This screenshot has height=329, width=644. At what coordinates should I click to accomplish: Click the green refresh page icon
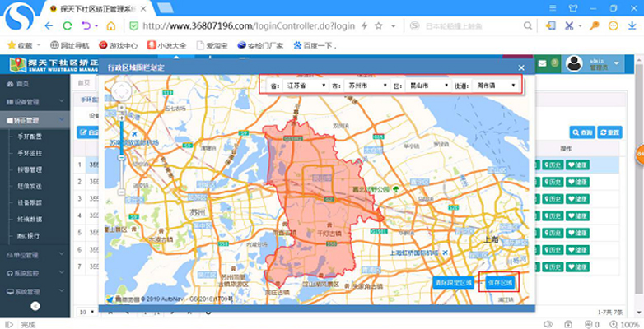pos(68,25)
